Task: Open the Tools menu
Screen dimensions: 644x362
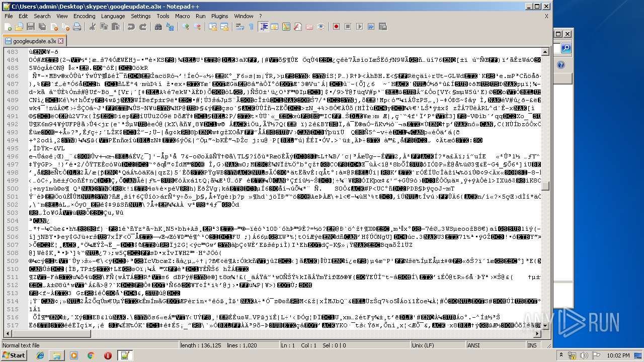Action: point(163,16)
